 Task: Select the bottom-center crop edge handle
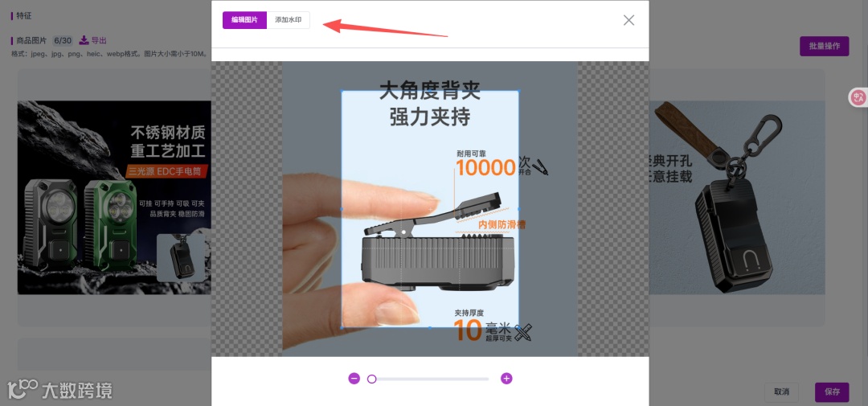tap(430, 328)
